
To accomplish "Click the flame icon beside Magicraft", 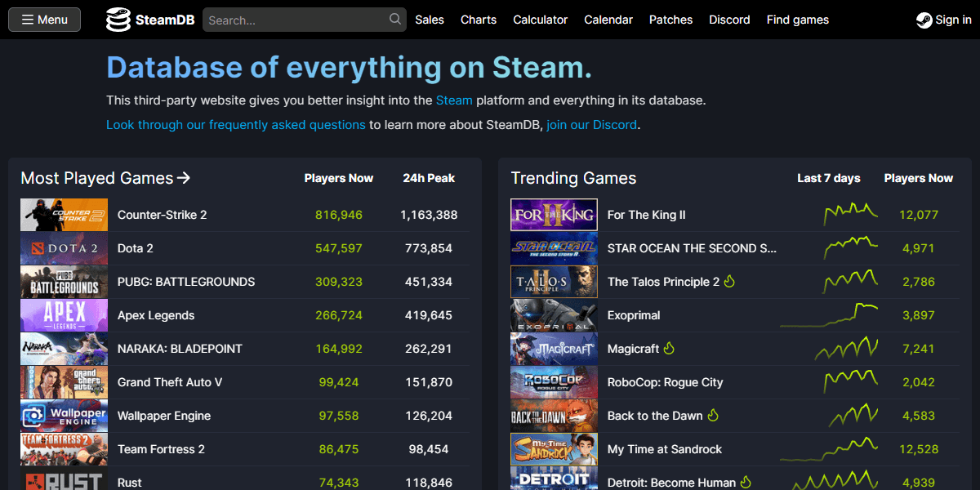I will point(669,348).
